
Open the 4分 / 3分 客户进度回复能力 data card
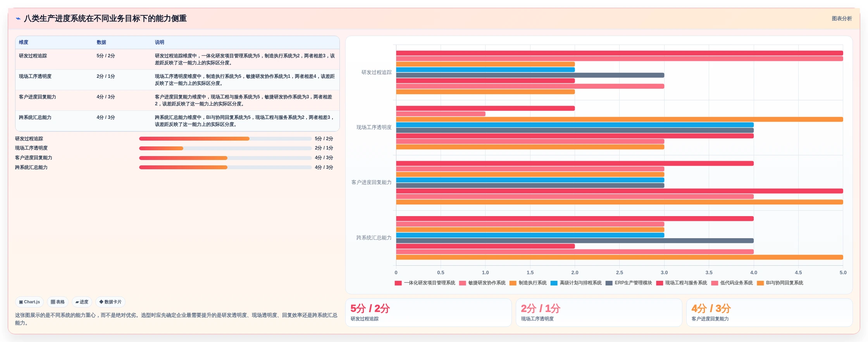coord(769,313)
